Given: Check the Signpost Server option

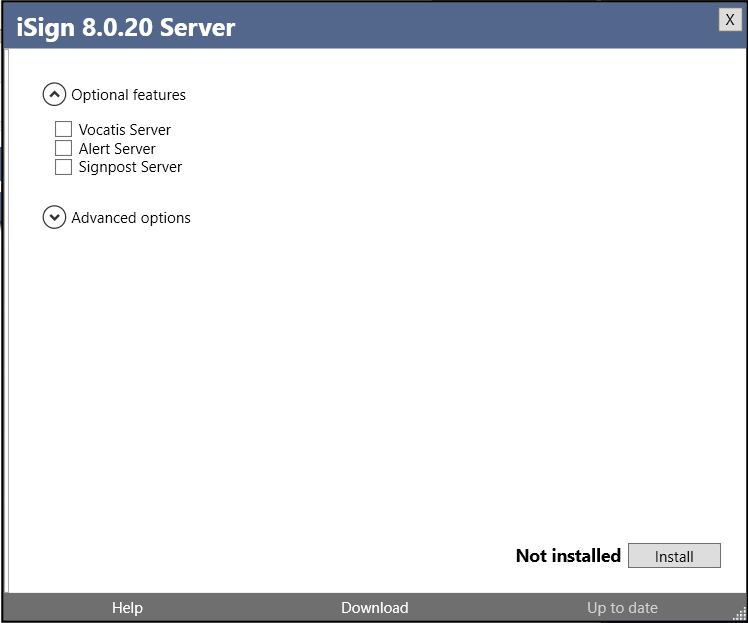Looking at the screenshot, I should tap(63, 167).
